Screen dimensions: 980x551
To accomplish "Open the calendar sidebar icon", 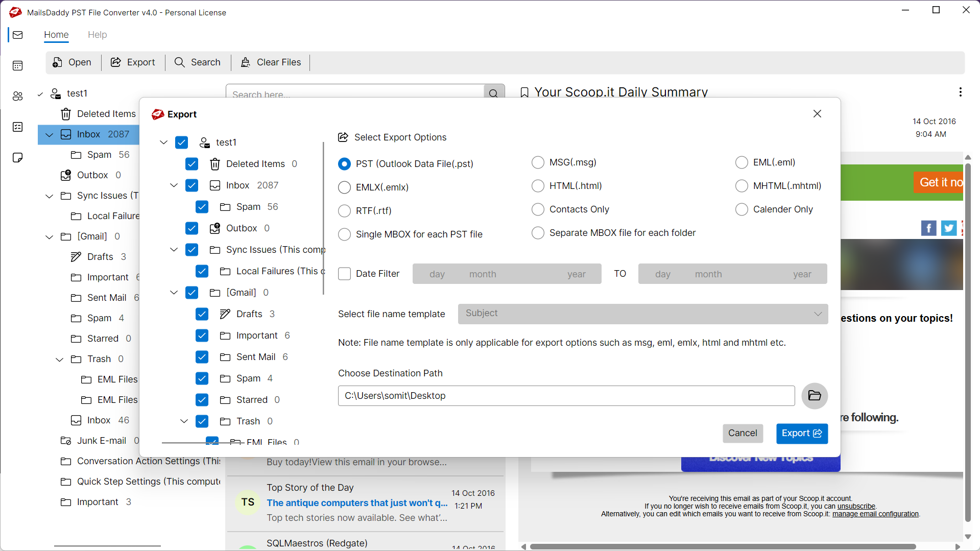I will 18,65.
